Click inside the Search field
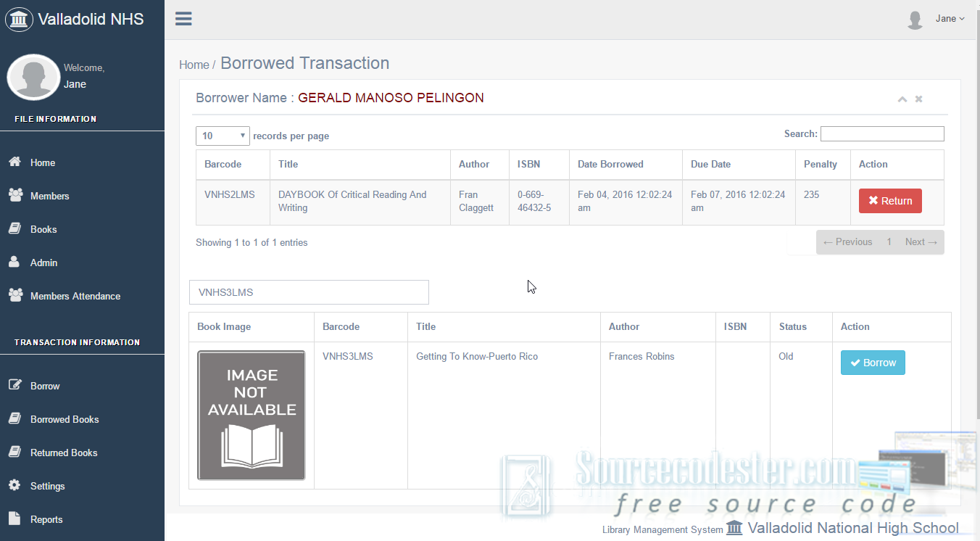 point(882,133)
